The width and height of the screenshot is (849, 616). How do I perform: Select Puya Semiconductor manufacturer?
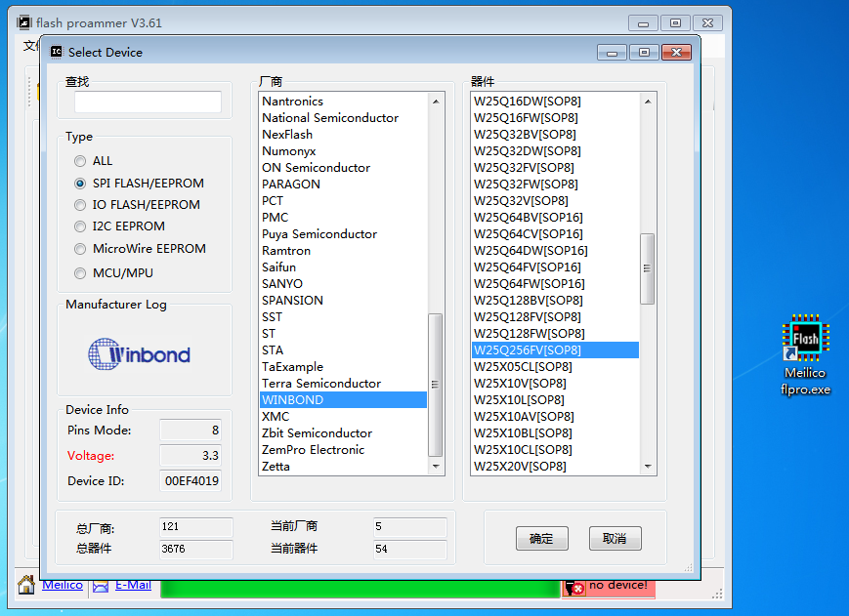pyautogui.click(x=343, y=234)
